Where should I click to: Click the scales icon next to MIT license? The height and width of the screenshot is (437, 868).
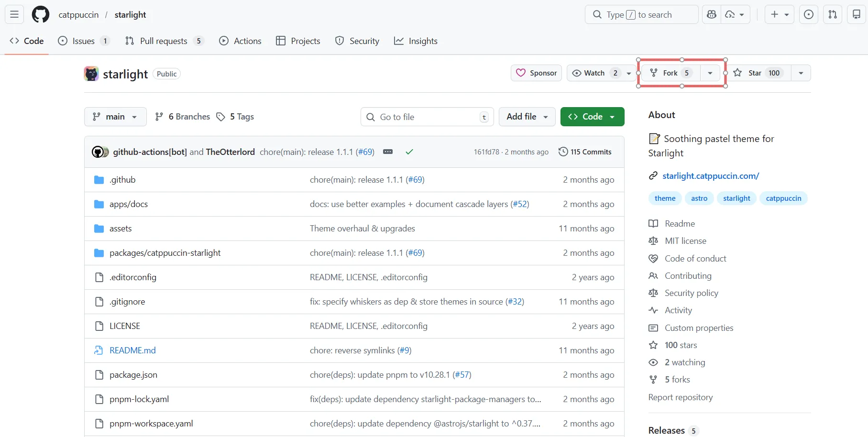(653, 241)
